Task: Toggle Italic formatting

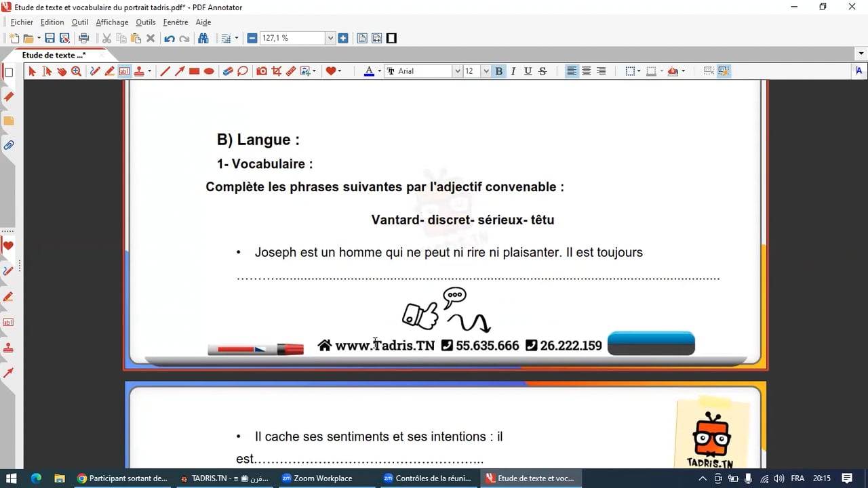Action: tap(513, 71)
